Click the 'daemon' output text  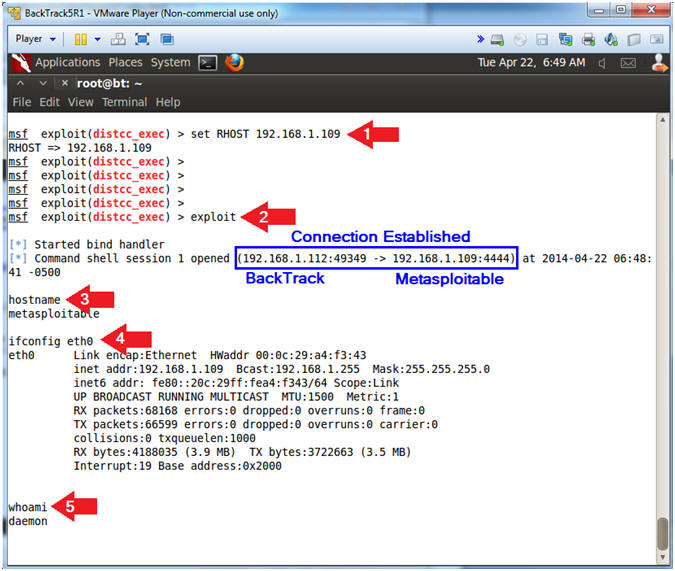(x=28, y=521)
